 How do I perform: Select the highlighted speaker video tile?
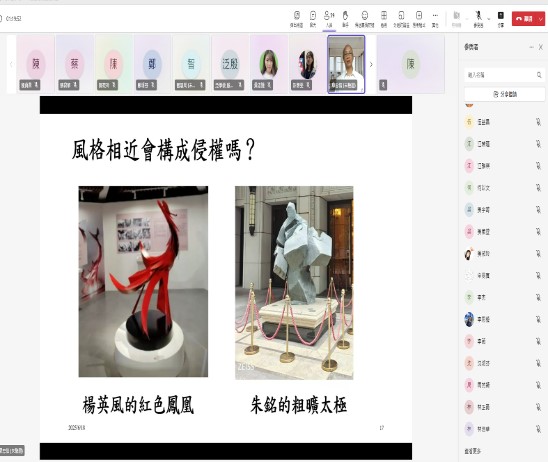(346, 64)
